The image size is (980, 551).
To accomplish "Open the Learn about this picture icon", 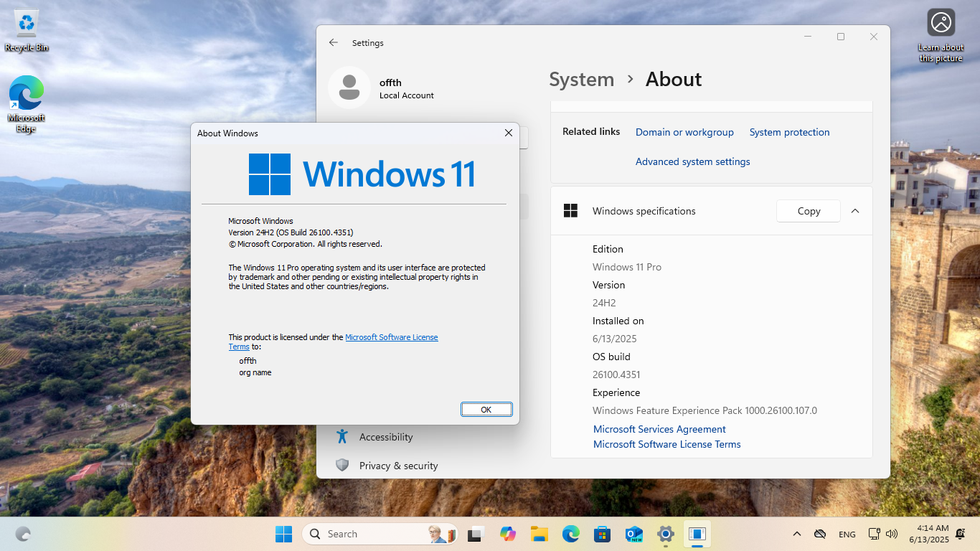I will pos(941,36).
